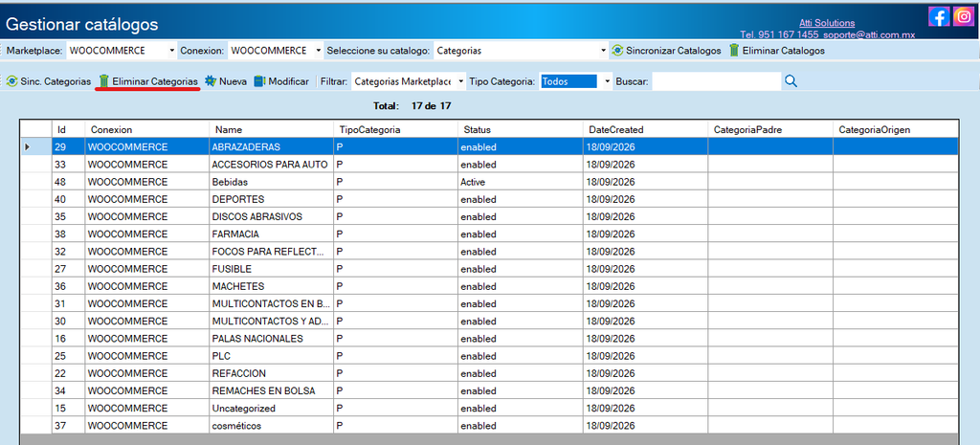Select the ABRAZADERAS name cell
The height and width of the screenshot is (445, 980).
pos(271,146)
